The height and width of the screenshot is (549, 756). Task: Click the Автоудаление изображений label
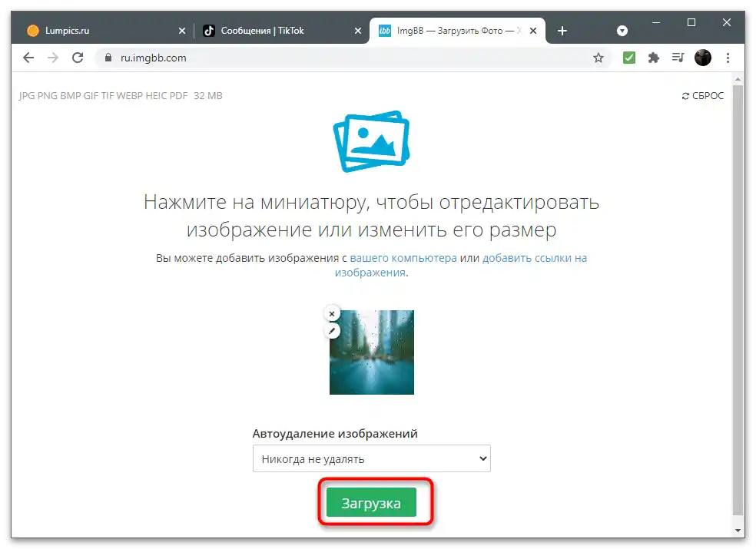click(x=335, y=434)
